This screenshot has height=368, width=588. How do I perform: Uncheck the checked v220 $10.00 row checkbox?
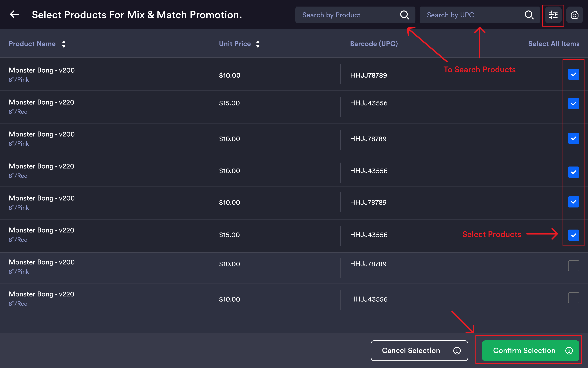(573, 172)
